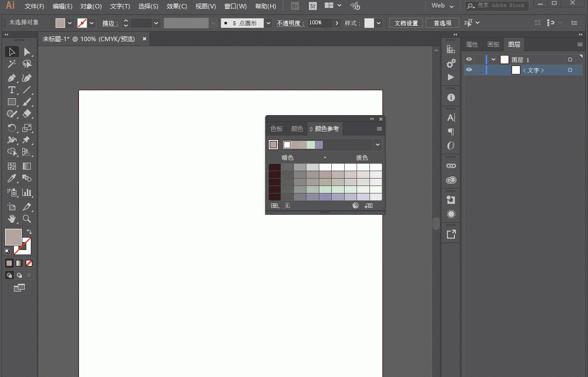The height and width of the screenshot is (377, 588).
Task: Select the Direct Selection tool
Action: click(x=27, y=52)
